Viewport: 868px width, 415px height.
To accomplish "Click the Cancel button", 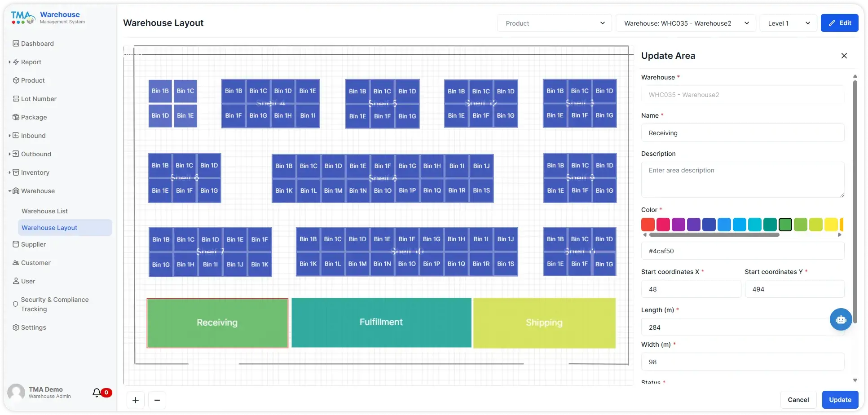I will click(798, 400).
